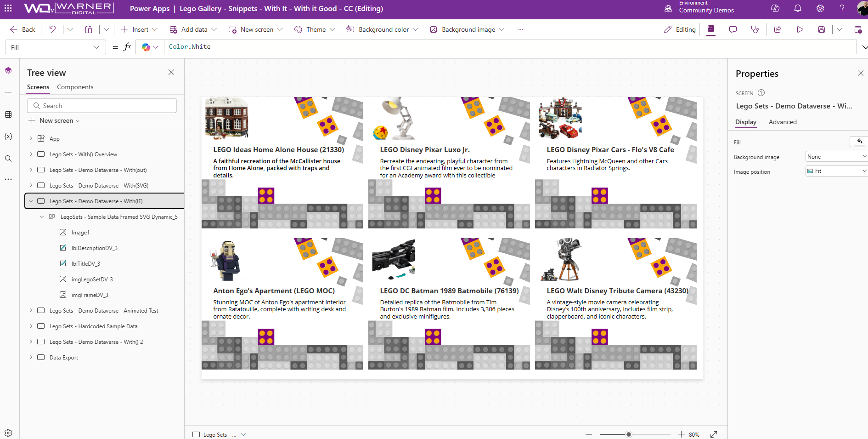This screenshot has width=868, height=439.
Task: Open the settings gear in header
Action: (x=820, y=8)
